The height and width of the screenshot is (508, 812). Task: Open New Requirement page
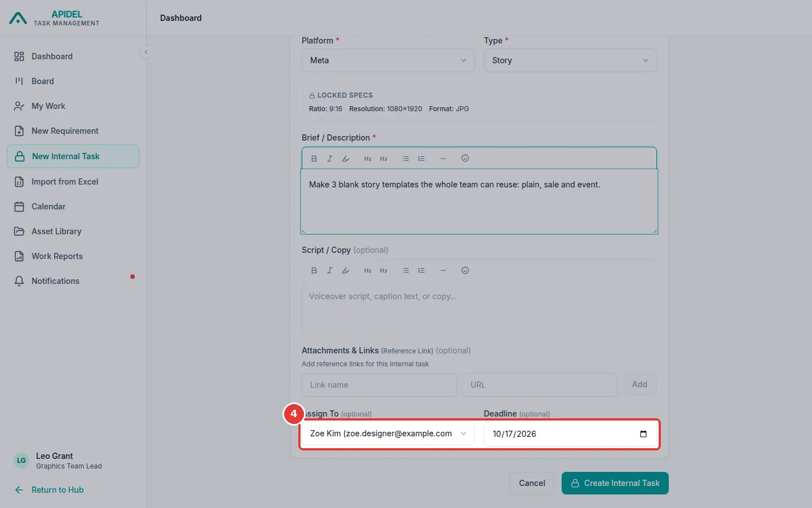tap(73, 131)
